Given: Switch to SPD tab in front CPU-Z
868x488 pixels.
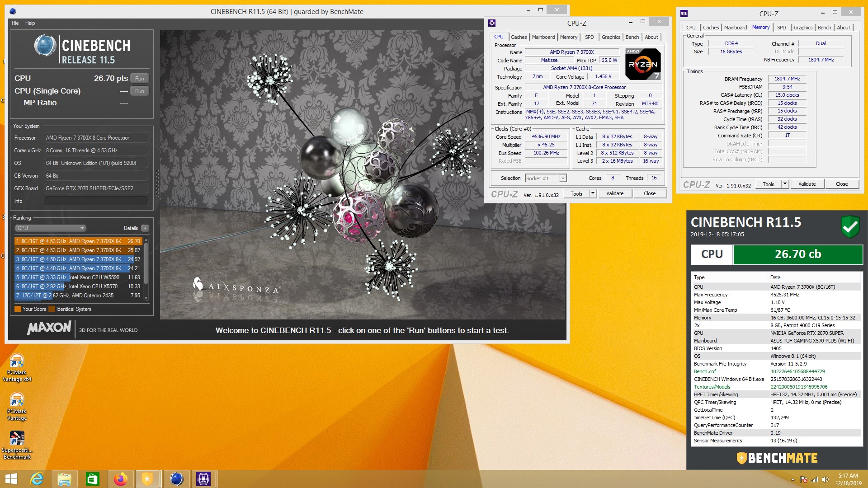Looking at the screenshot, I should coord(590,37).
